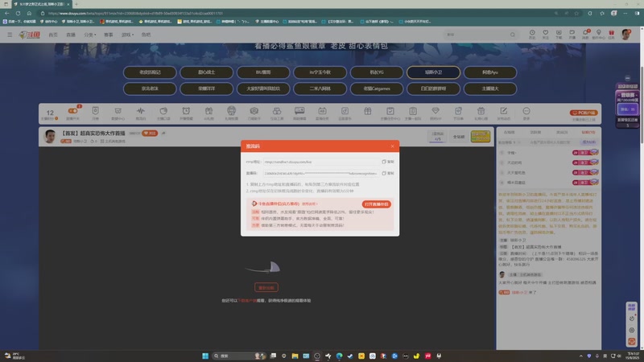Image resolution: width=644 pixels, height=362 pixels.
Task: Open Microsoft Edge from the taskbar
Action: [339, 356]
